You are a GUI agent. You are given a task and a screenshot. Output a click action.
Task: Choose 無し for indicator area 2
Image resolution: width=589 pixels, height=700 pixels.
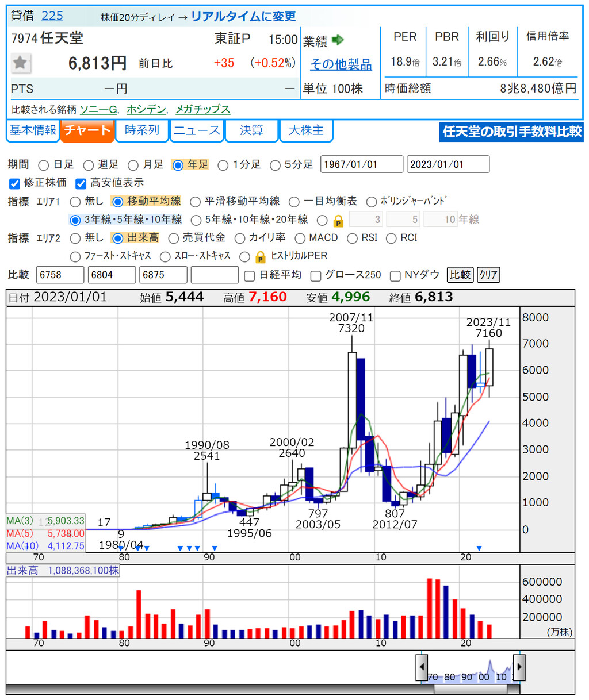(x=75, y=239)
